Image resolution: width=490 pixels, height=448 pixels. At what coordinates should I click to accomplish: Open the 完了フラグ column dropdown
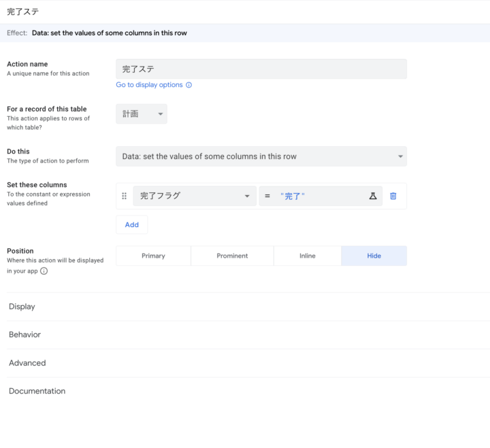(x=195, y=196)
